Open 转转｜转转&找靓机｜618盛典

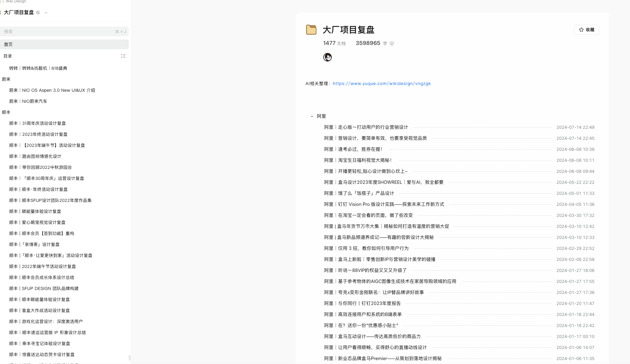tap(38, 68)
